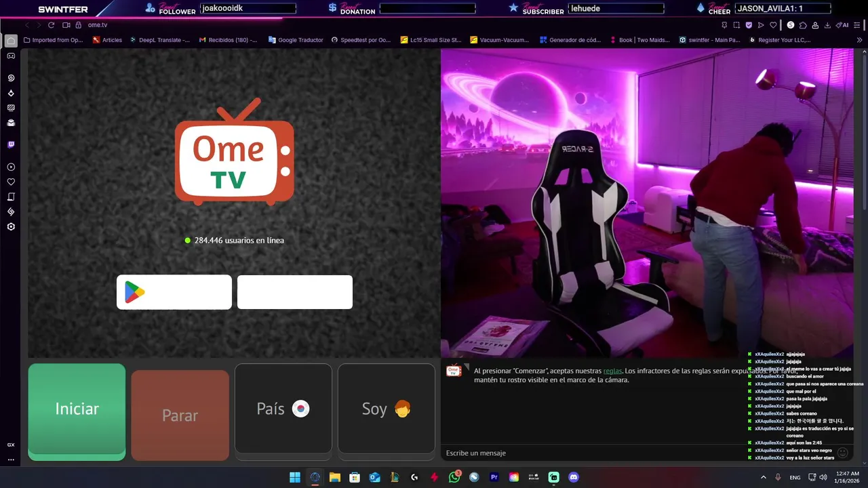868x488 pixels.
Task: Open GX Corner gamepad sidebar icon
Action: pyautogui.click(x=11, y=56)
